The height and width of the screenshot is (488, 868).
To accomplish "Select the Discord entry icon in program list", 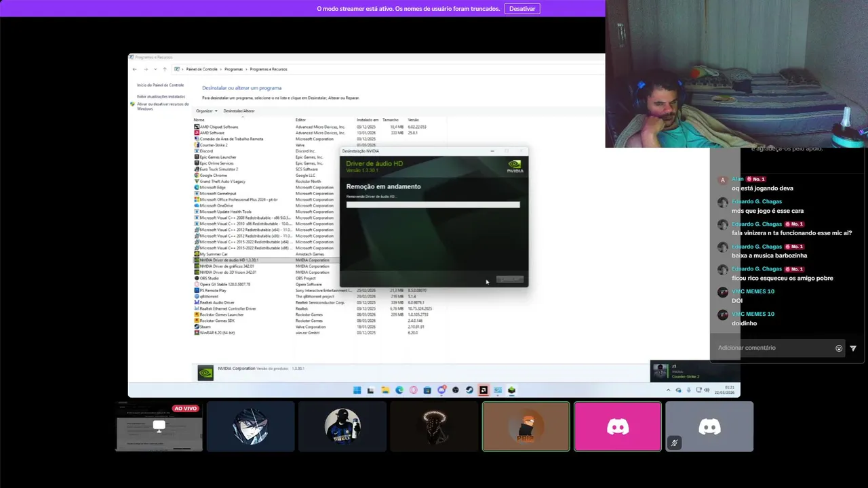I will (197, 151).
